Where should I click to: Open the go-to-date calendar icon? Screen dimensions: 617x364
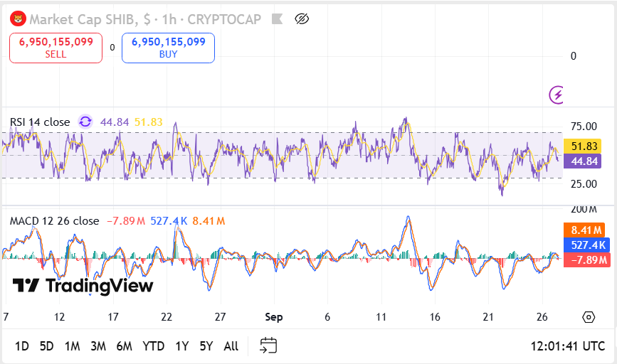coord(268,346)
